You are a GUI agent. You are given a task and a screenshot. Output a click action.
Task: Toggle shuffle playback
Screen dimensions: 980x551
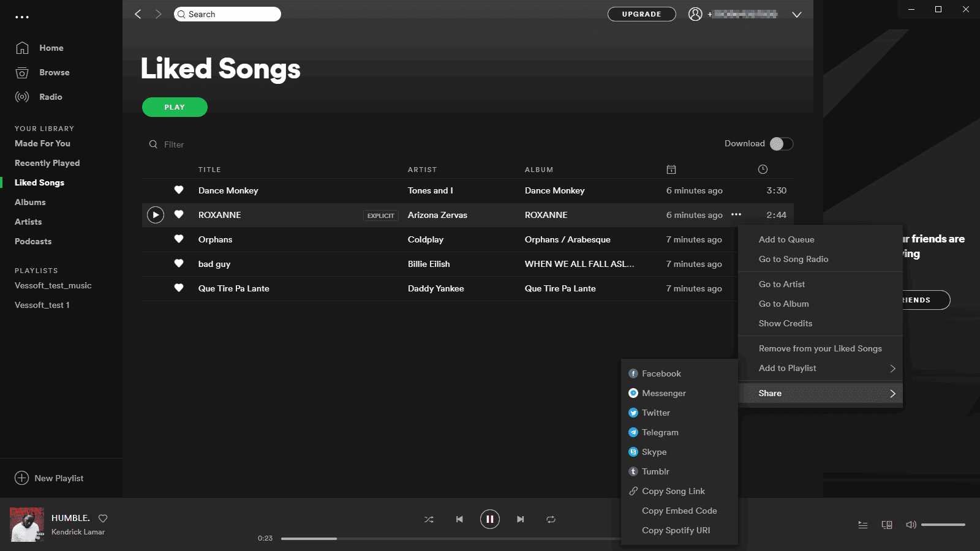pyautogui.click(x=429, y=519)
